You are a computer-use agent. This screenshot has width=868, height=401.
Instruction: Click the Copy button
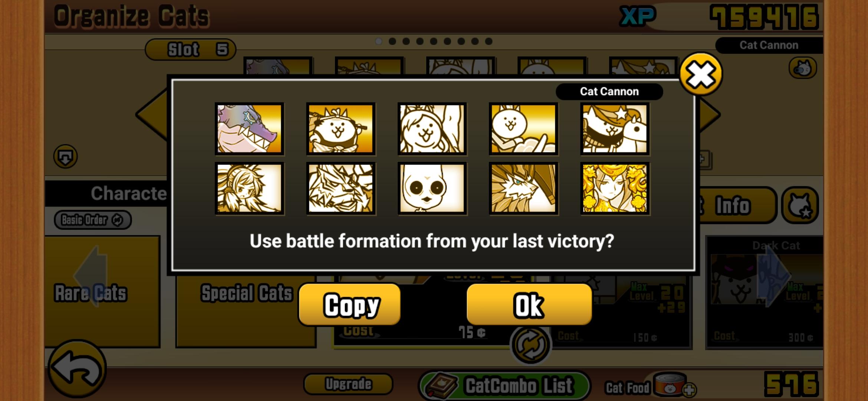349,305
